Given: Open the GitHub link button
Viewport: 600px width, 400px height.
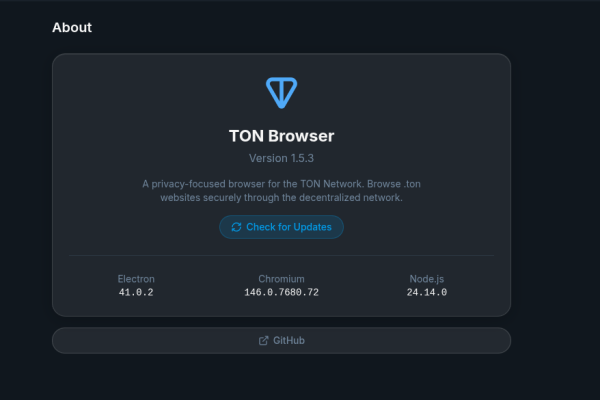Looking at the screenshot, I should [281, 340].
